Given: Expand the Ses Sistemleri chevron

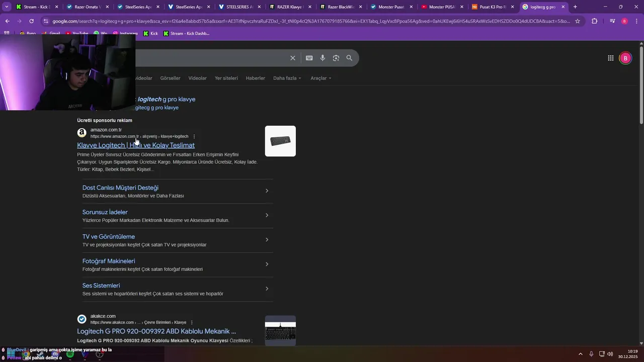Looking at the screenshot, I should tap(267, 289).
